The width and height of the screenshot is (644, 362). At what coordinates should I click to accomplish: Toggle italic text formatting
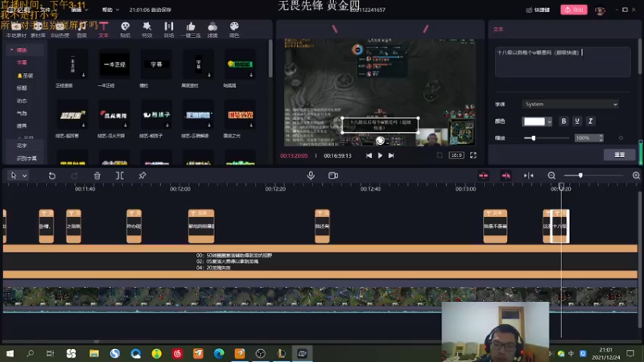[x=591, y=121]
